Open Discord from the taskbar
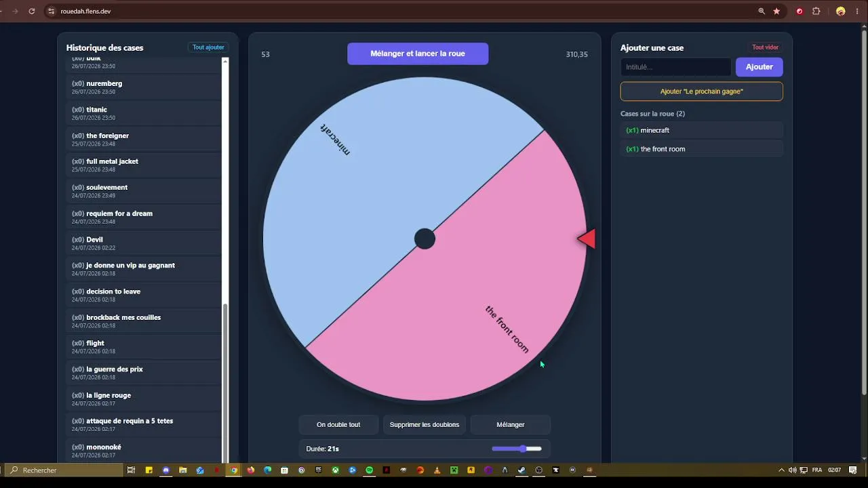 [166, 470]
